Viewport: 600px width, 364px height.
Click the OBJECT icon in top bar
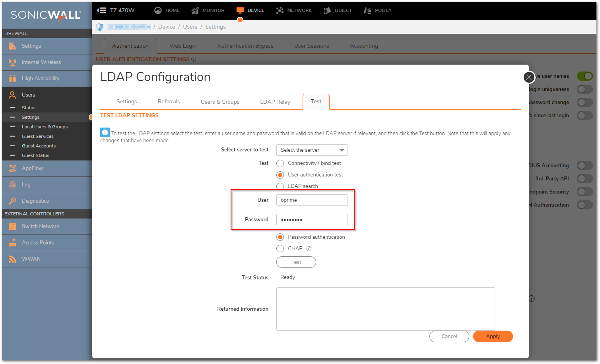coord(327,10)
